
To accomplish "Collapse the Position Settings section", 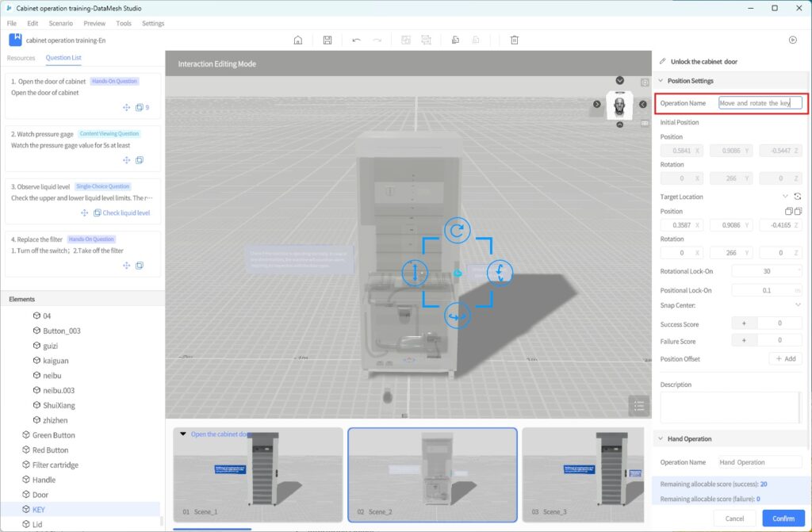I will click(661, 81).
